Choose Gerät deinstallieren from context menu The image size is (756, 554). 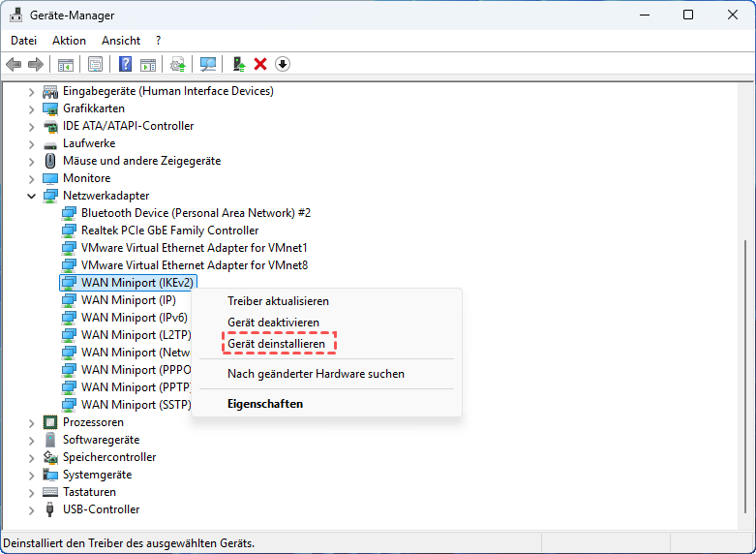tap(276, 344)
